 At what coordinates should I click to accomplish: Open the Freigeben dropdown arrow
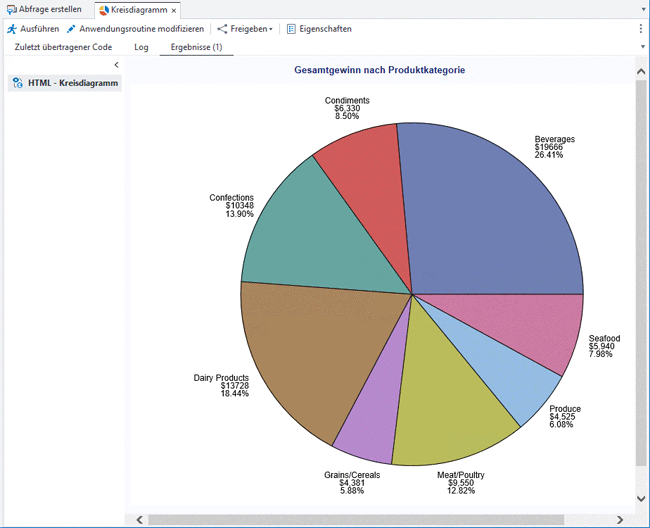pyautogui.click(x=270, y=29)
